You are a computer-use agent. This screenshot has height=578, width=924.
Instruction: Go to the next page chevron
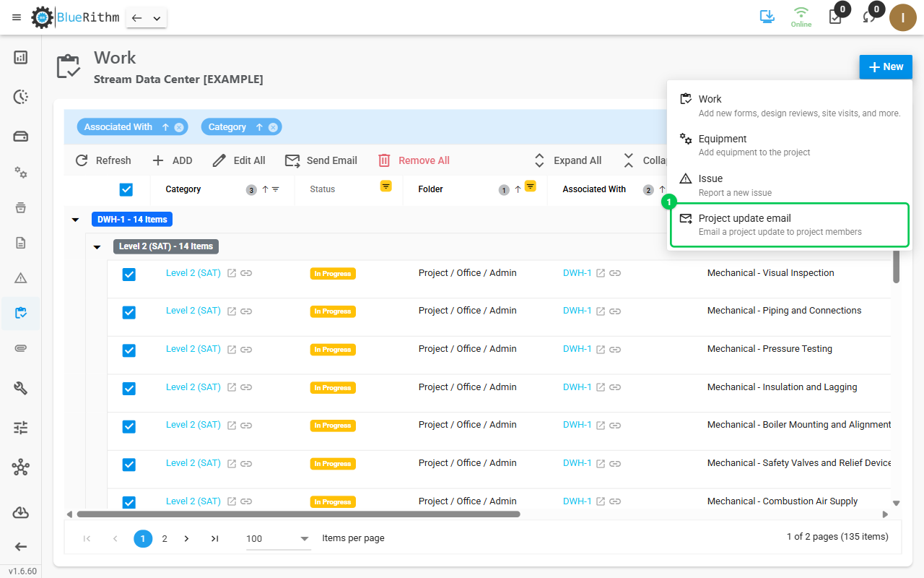tap(186, 538)
